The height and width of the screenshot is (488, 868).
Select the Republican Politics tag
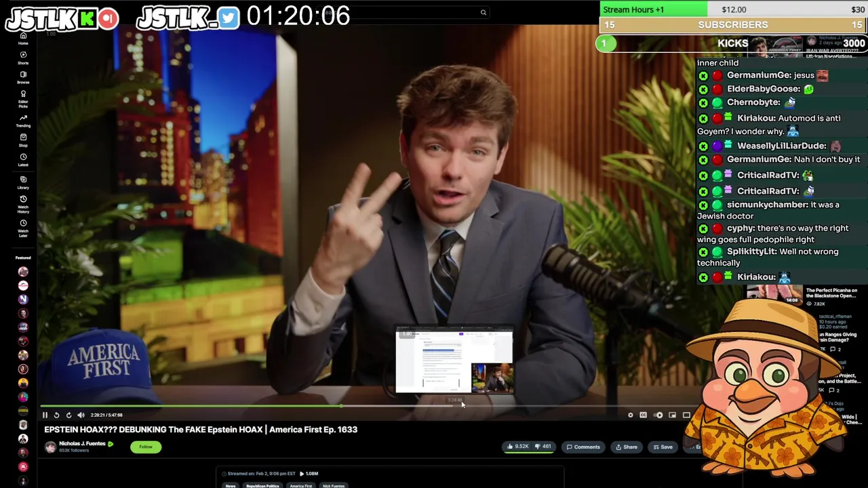click(262, 486)
